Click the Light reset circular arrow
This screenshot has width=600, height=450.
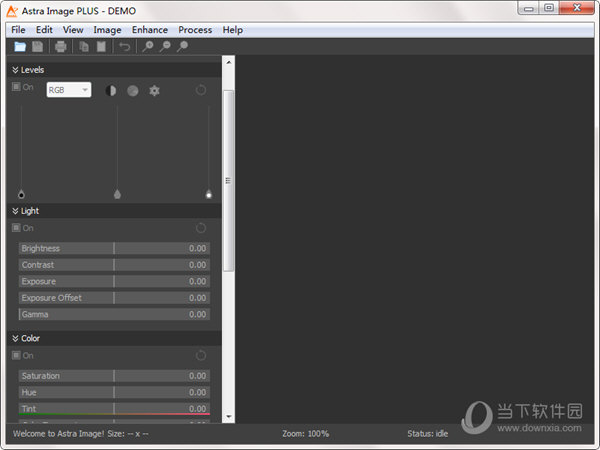click(x=201, y=228)
